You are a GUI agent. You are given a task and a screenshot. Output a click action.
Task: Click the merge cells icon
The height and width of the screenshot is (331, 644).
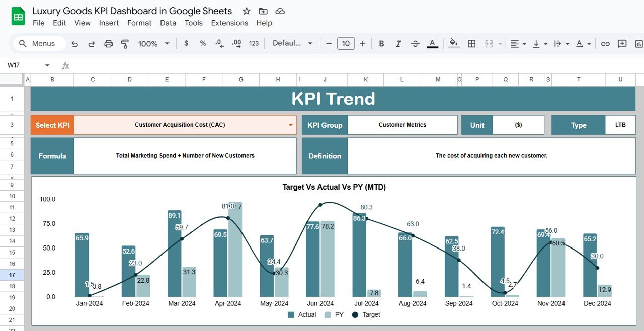(x=489, y=44)
